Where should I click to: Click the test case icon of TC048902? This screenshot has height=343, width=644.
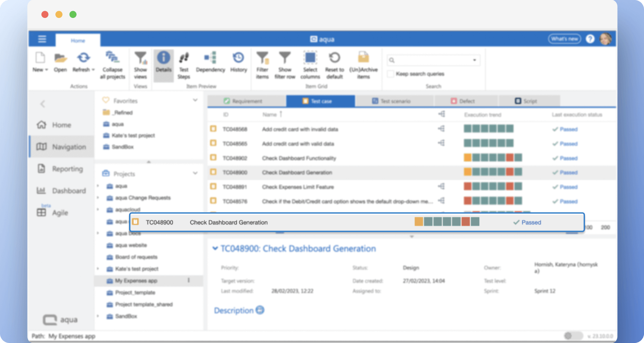(x=213, y=158)
